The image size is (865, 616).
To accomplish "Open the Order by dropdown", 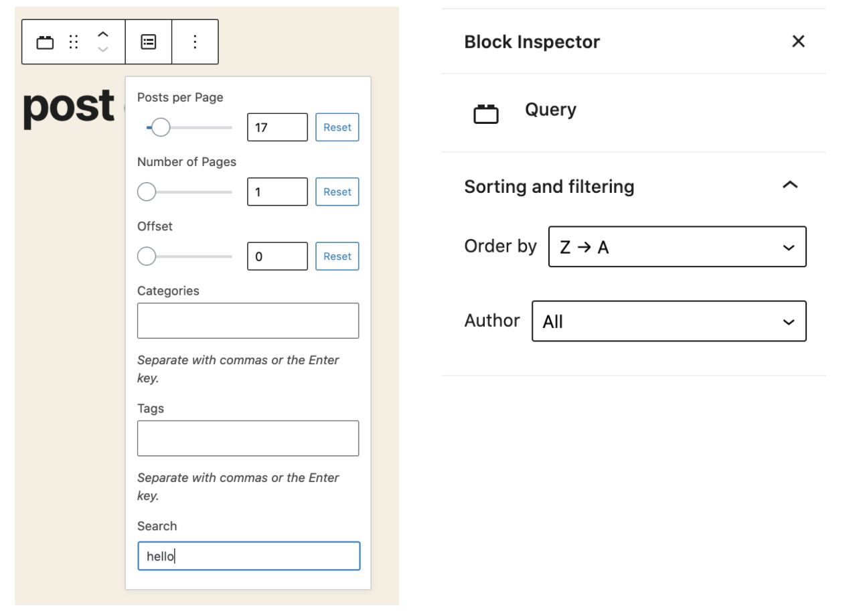I will tap(677, 247).
